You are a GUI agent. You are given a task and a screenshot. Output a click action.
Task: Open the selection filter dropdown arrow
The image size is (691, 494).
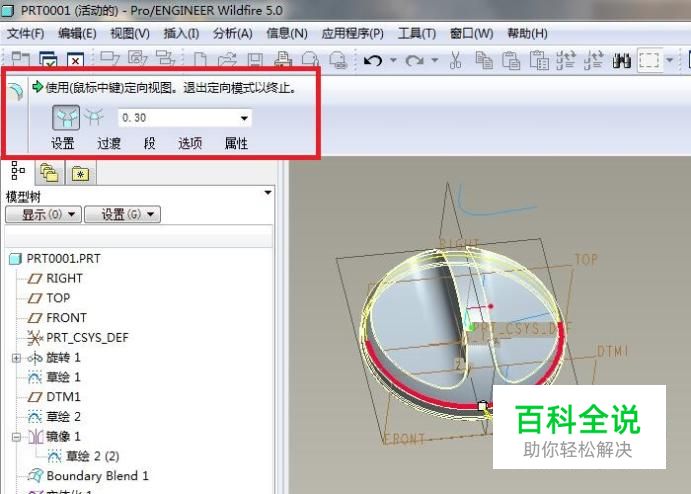669,60
